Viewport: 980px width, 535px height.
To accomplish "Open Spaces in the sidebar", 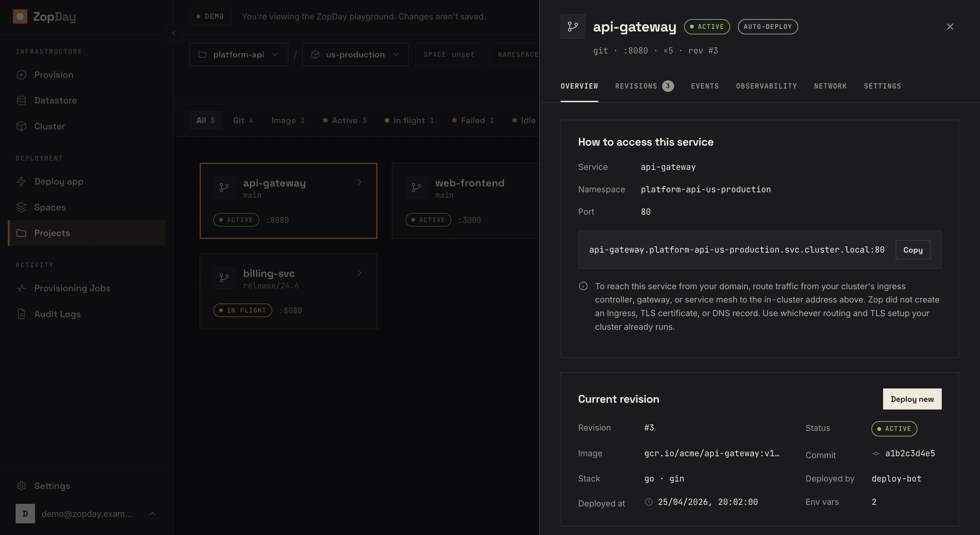I will (x=86, y=208).
